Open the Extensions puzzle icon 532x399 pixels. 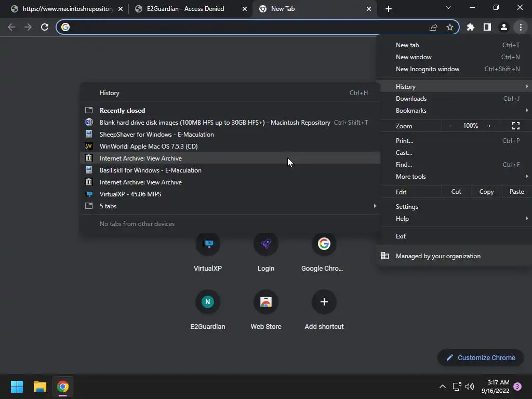coord(471,27)
